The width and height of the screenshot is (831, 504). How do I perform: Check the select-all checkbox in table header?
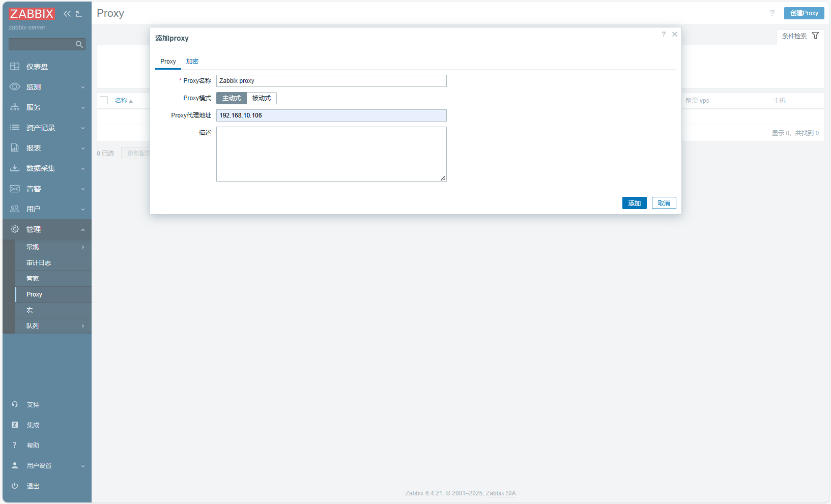tap(104, 100)
